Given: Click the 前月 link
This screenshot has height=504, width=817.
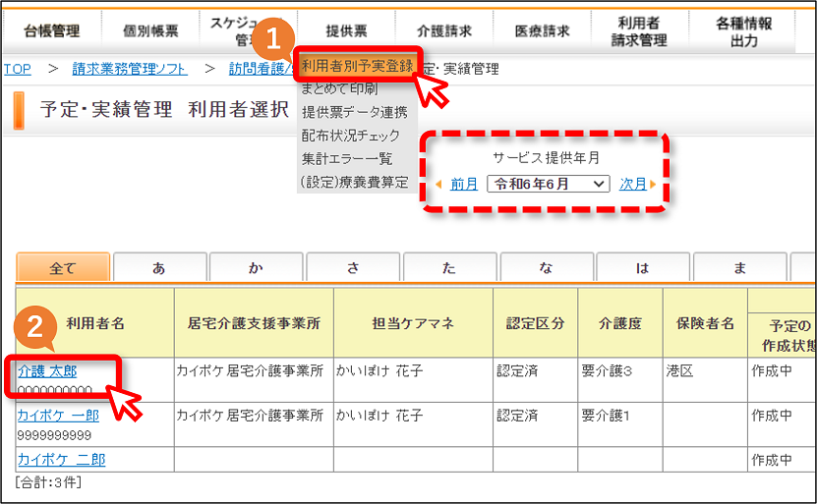Looking at the screenshot, I should click(x=464, y=184).
